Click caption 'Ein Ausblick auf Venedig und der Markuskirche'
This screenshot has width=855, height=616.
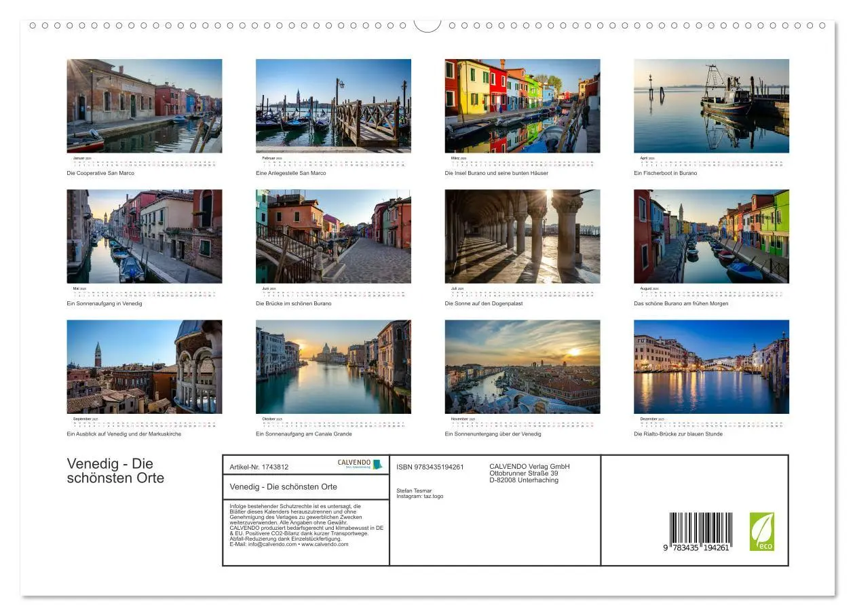pyautogui.click(x=124, y=434)
